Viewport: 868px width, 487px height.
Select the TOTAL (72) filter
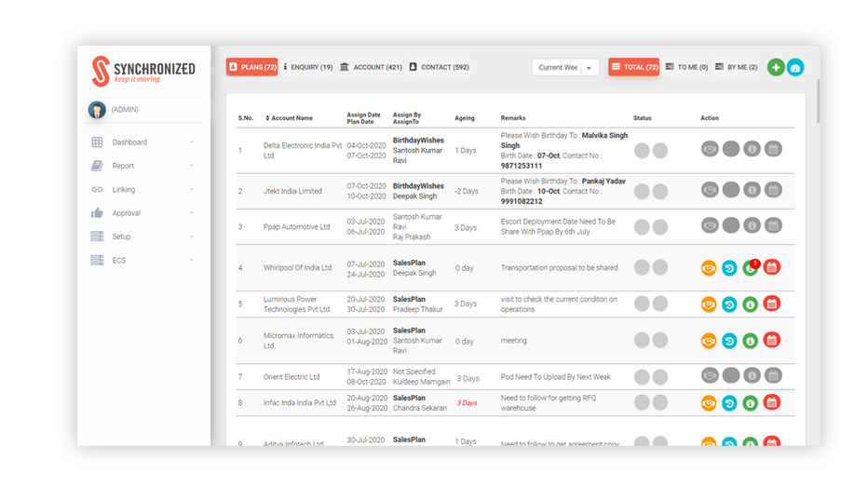634,67
